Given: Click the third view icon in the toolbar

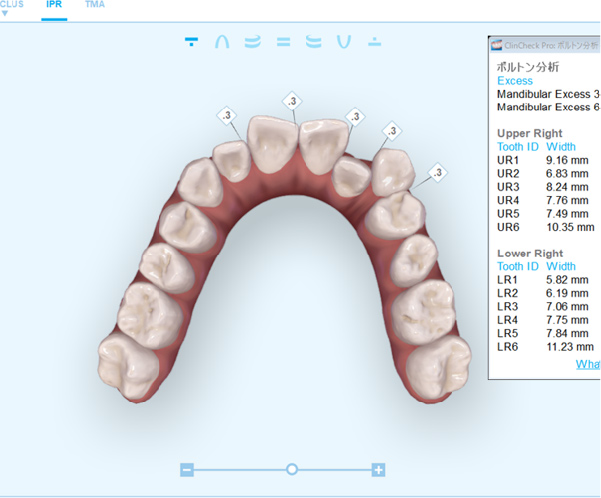Looking at the screenshot, I should pyautogui.click(x=252, y=42).
